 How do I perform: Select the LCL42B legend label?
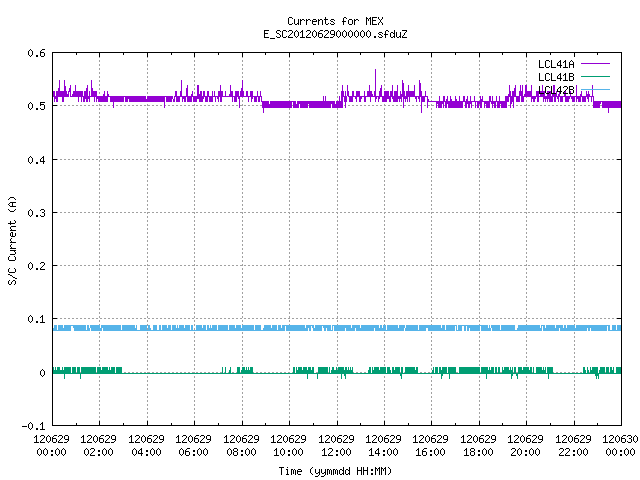tap(556, 90)
